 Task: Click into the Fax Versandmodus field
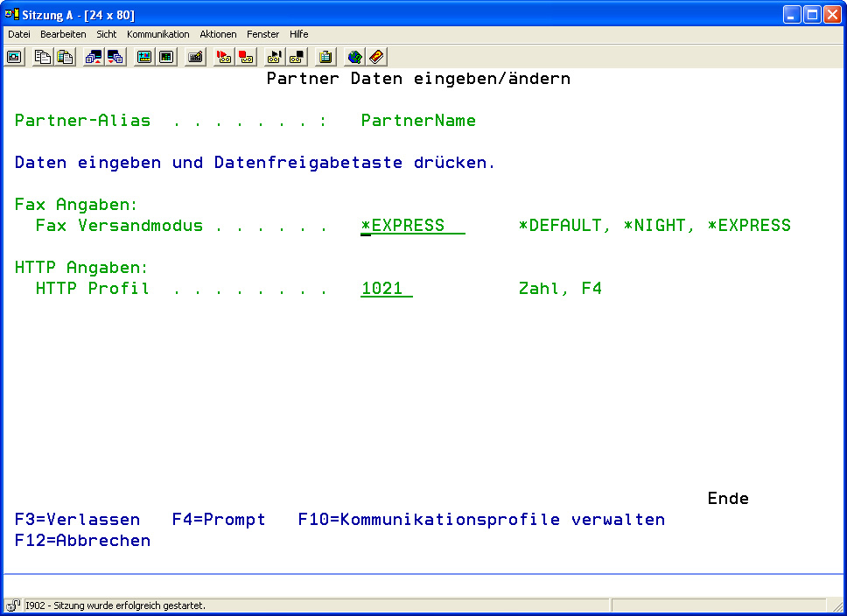click(412, 226)
